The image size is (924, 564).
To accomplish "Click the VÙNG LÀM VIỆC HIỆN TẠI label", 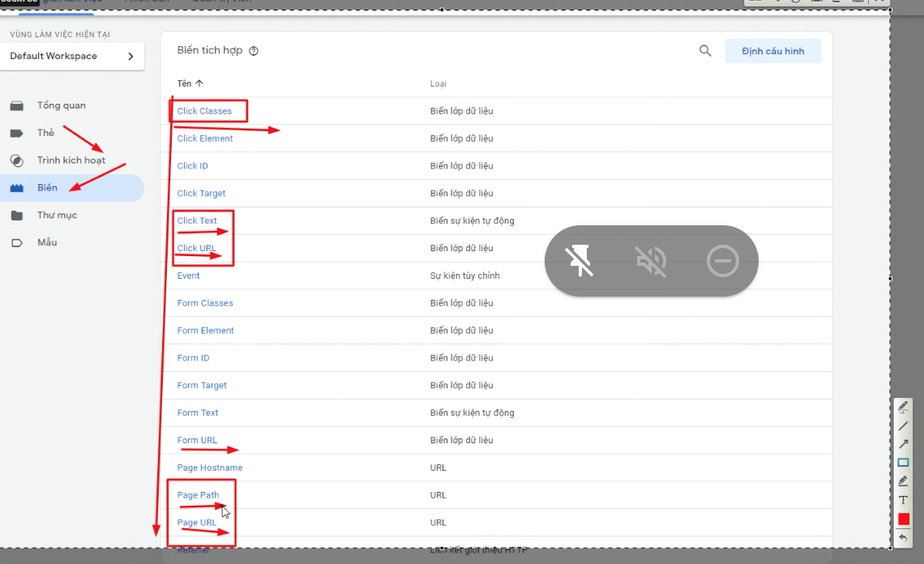I will (x=59, y=34).
